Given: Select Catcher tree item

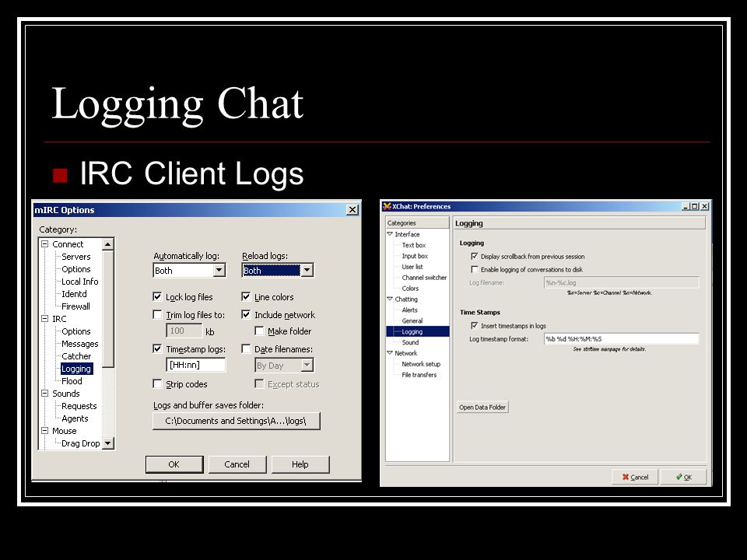Looking at the screenshot, I should coord(76,355).
